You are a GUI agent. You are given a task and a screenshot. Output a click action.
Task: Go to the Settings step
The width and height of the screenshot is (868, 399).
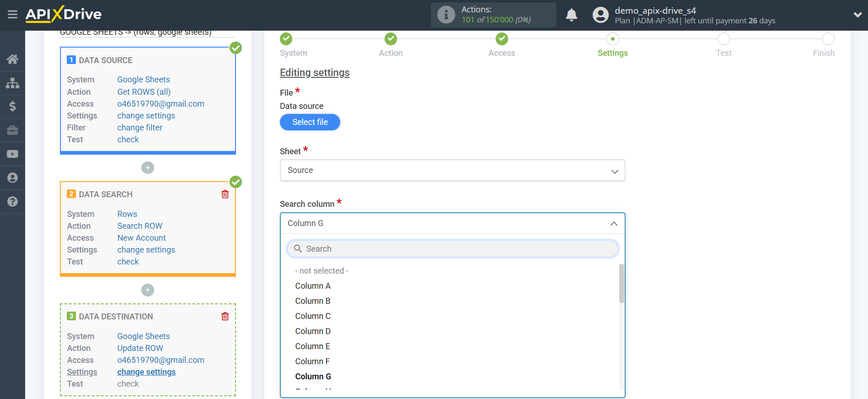click(613, 39)
